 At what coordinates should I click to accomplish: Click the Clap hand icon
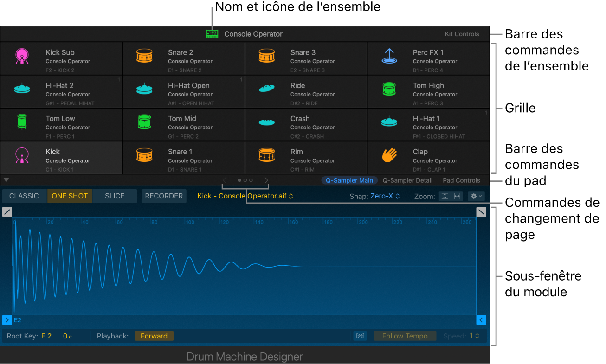389,154
